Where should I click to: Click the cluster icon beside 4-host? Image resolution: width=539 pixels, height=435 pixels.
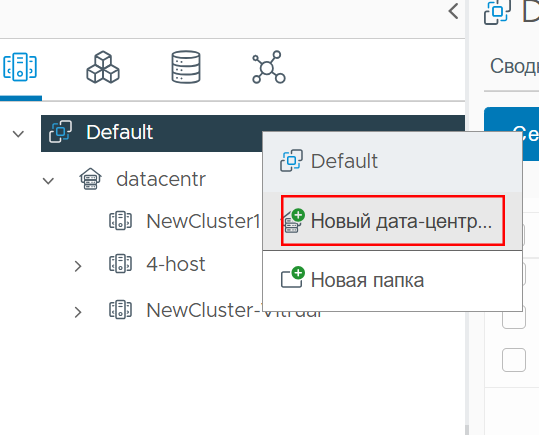pyautogui.click(x=120, y=264)
